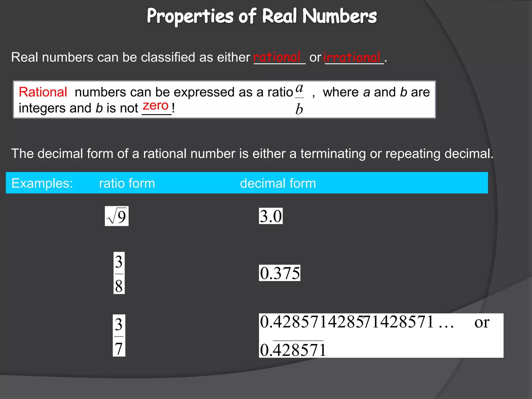This screenshot has height=399, width=532.
Task: Select the red word 'rational' in the blank
Action: click(x=277, y=57)
